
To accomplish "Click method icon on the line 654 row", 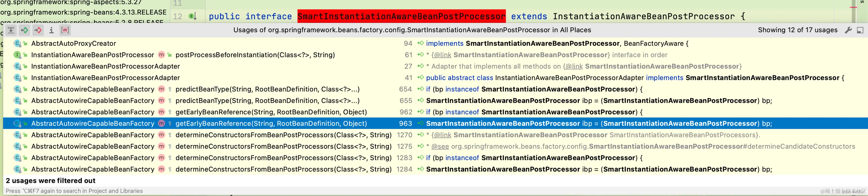I will [x=161, y=89].
